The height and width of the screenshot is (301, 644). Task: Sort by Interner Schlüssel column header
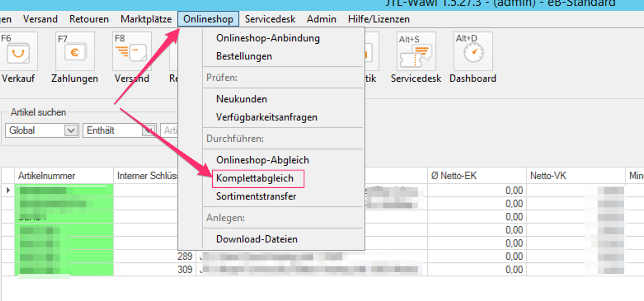146,176
